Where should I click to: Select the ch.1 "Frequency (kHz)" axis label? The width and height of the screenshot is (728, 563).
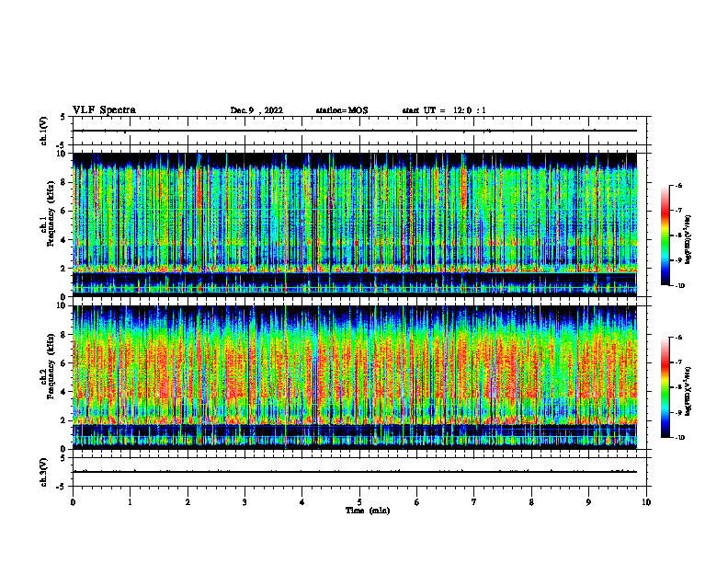[x=51, y=213]
